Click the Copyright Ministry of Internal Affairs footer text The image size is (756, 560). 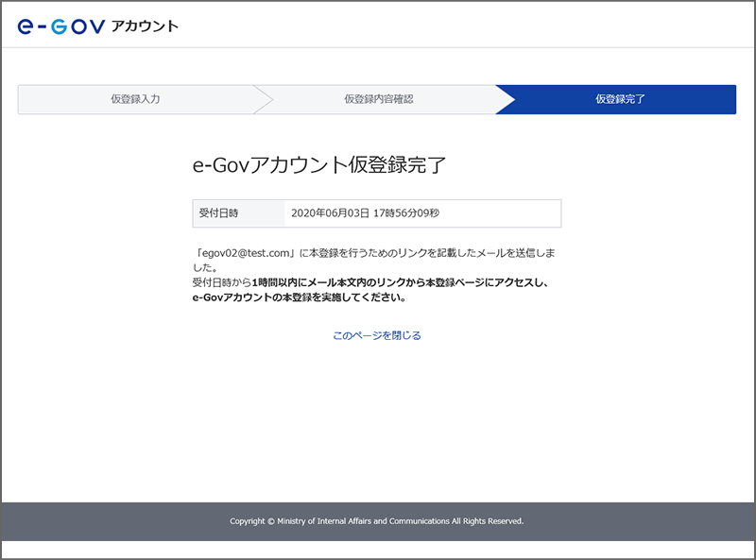pyautogui.click(x=376, y=521)
